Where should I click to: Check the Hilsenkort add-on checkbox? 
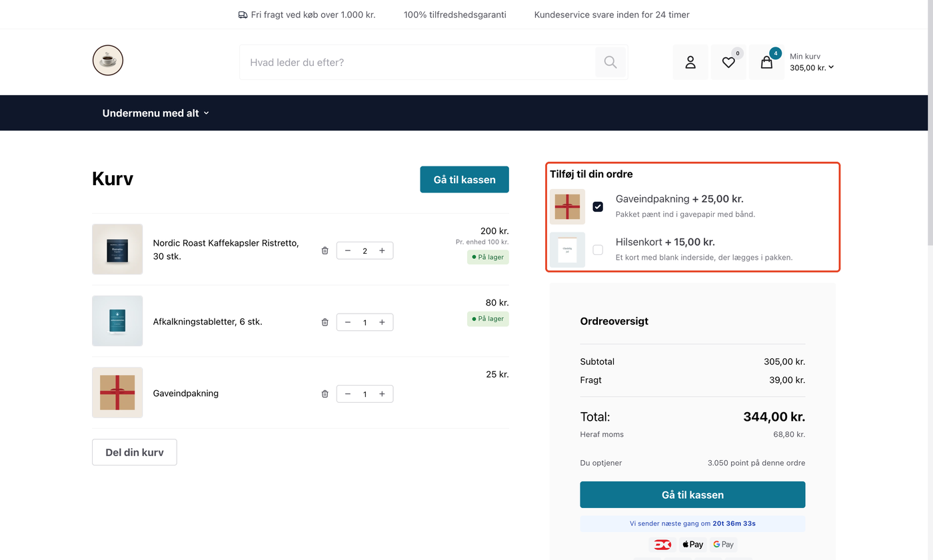598,250
